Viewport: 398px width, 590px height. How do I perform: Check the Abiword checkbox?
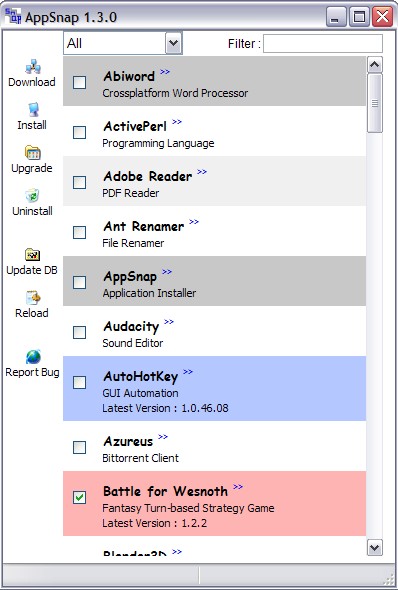click(79, 82)
